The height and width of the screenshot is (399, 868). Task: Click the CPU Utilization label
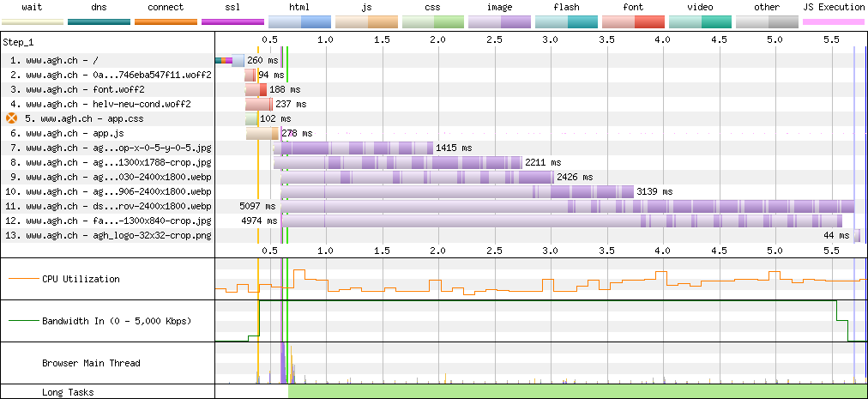tap(81, 279)
